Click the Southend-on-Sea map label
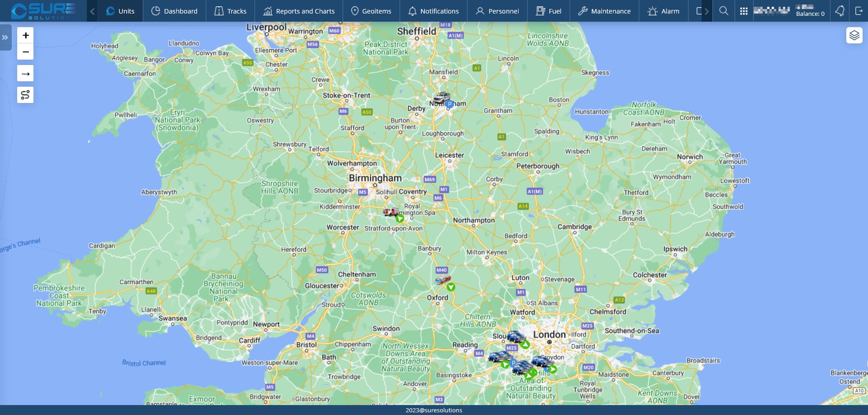Image resolution: width=868 pixels, height=415 pixels. point(632,331)
